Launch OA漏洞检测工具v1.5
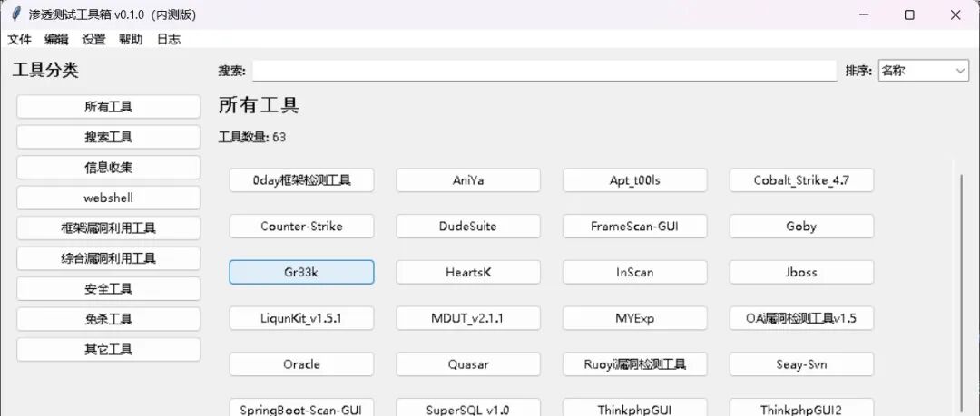 coord(801,318)
